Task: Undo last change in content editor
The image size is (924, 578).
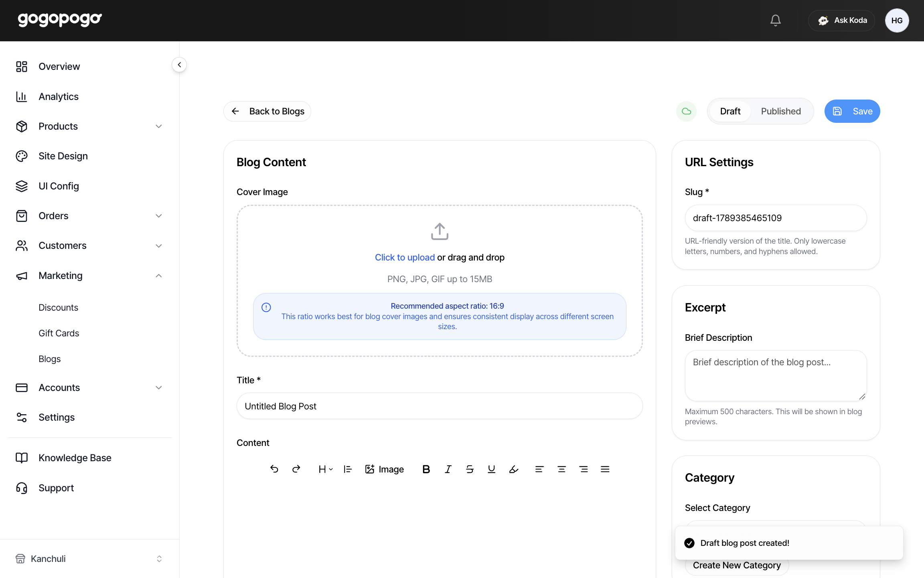Action: (274, 469)
